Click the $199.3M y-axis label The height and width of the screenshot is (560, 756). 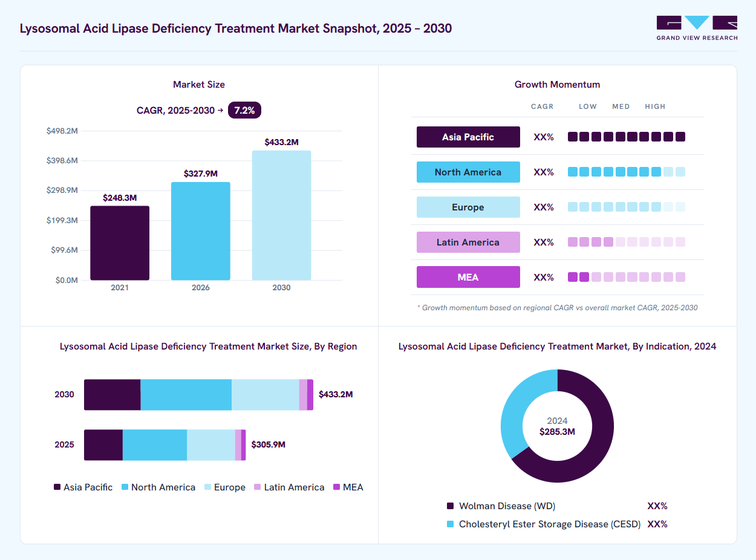(x=62, y=221)
